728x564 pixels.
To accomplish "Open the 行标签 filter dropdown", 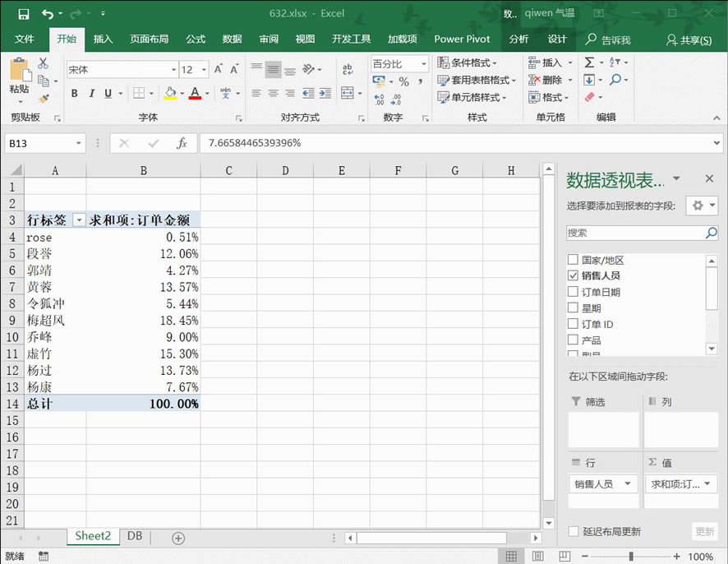I will 80,220.
